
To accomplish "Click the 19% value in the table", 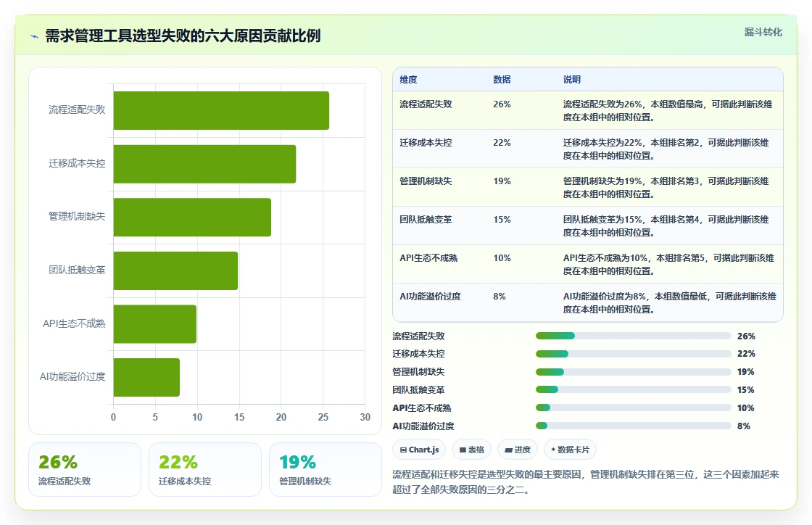I will [502, 181].
